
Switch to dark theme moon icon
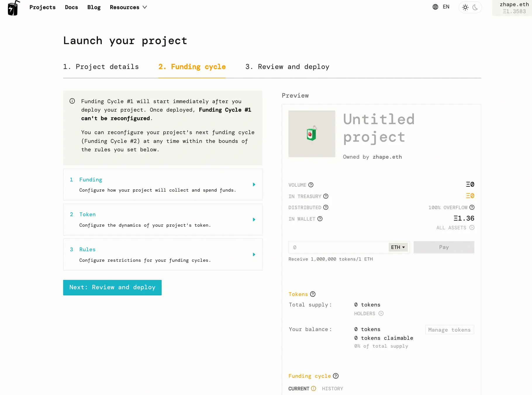(x=475, y=7)
